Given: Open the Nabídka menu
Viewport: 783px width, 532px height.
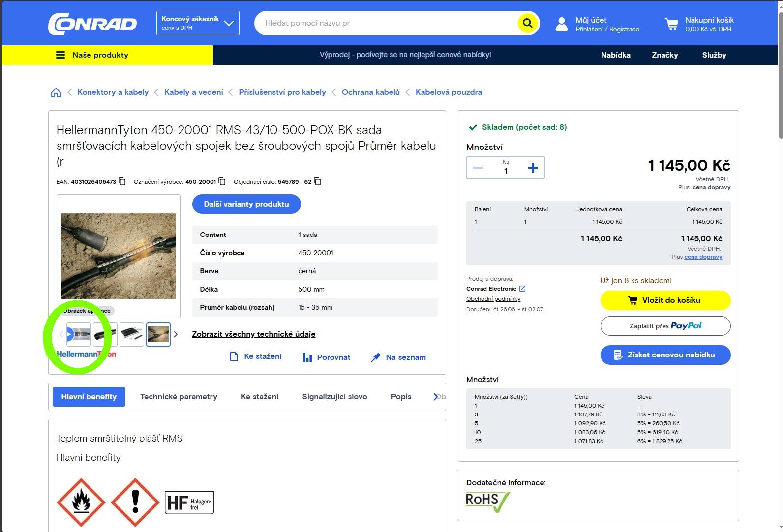Looking at the screenshot, I should (616, 55).
